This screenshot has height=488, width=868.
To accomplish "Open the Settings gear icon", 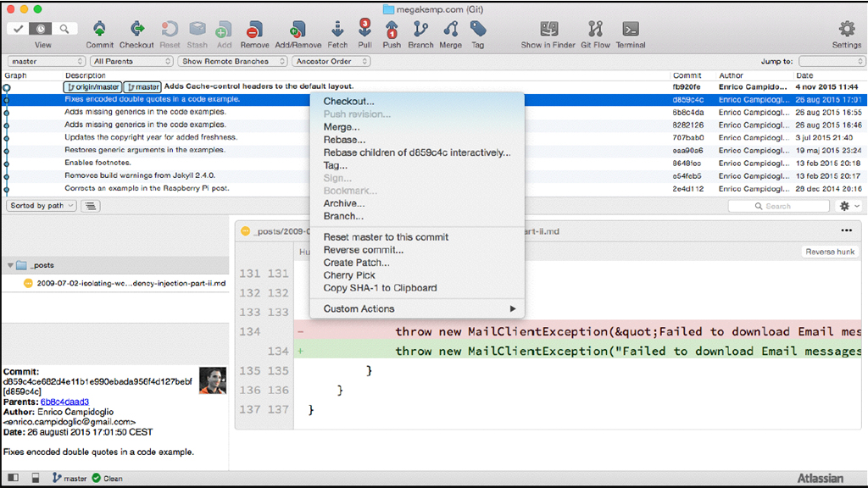I will point(846,30).
